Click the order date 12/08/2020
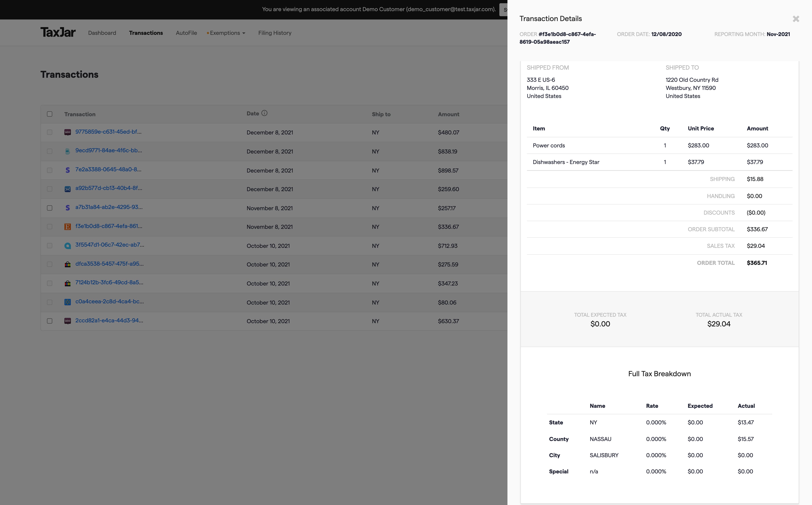 point(666,34)
